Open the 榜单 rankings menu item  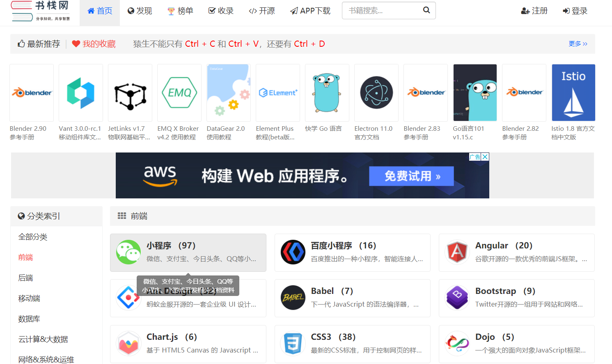tap(180, 11)
